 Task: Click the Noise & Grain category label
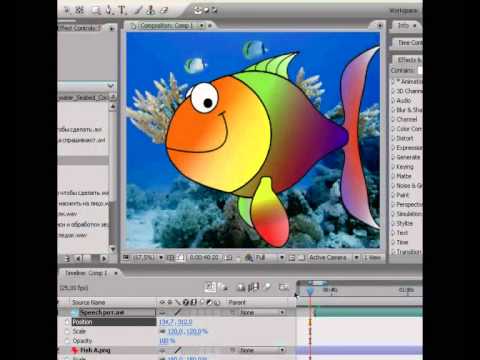click(409, 185)
